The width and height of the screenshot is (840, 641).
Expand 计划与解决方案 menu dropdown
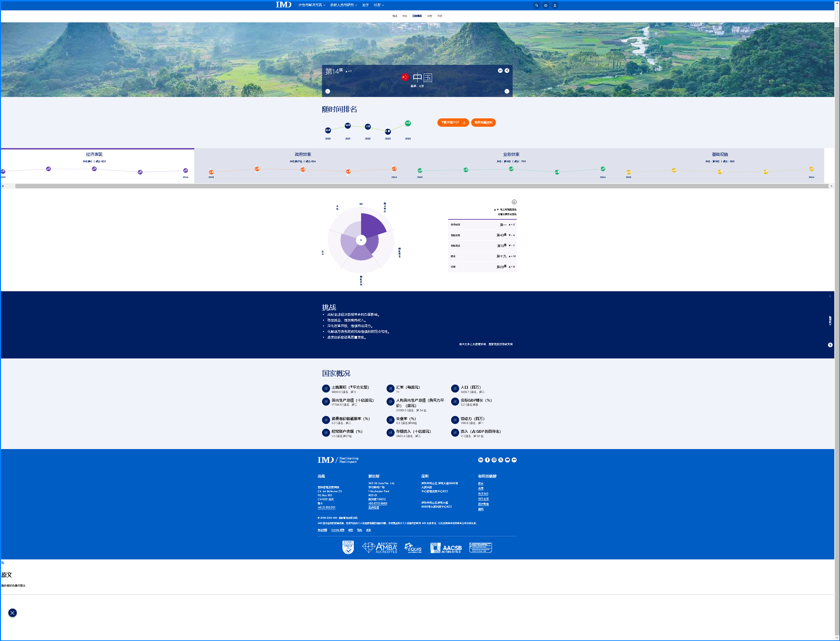(312, 5)
